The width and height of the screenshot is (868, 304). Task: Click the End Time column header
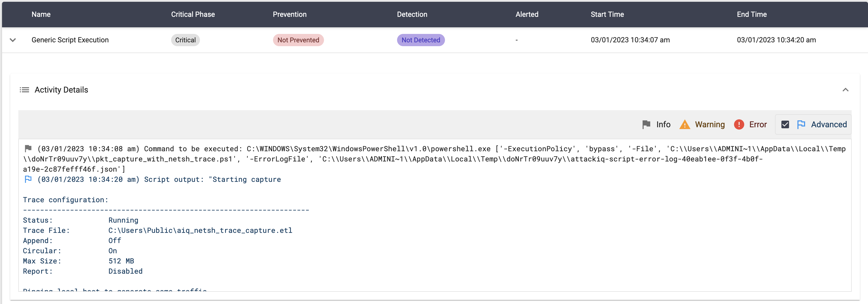tap(751, 14)
